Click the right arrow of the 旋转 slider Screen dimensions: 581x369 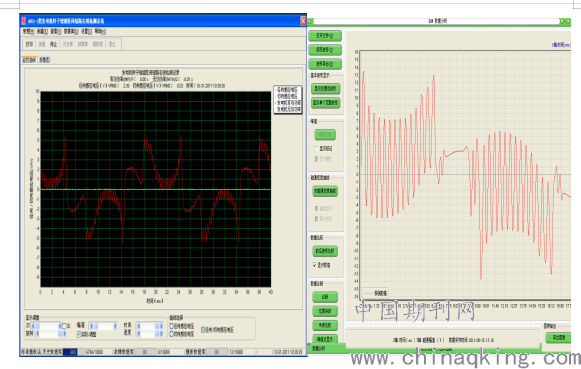64,334
